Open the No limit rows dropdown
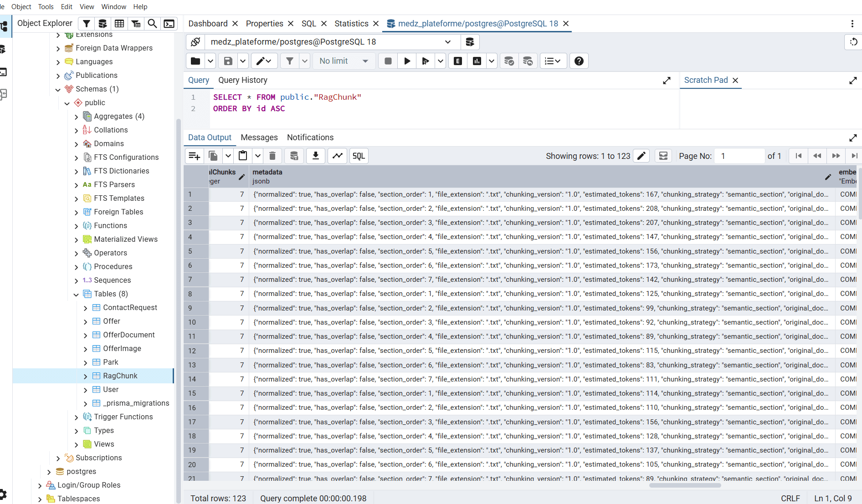 [x=344, y=61]
